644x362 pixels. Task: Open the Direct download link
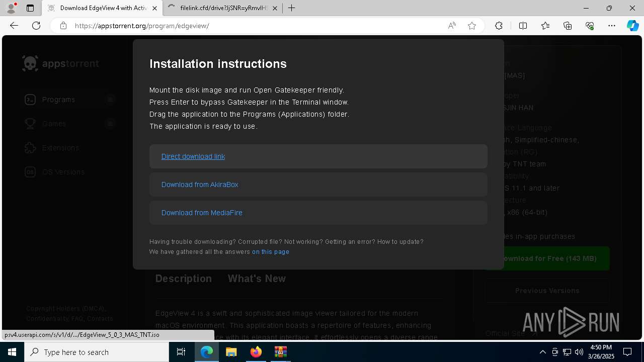tap(193, 156)
